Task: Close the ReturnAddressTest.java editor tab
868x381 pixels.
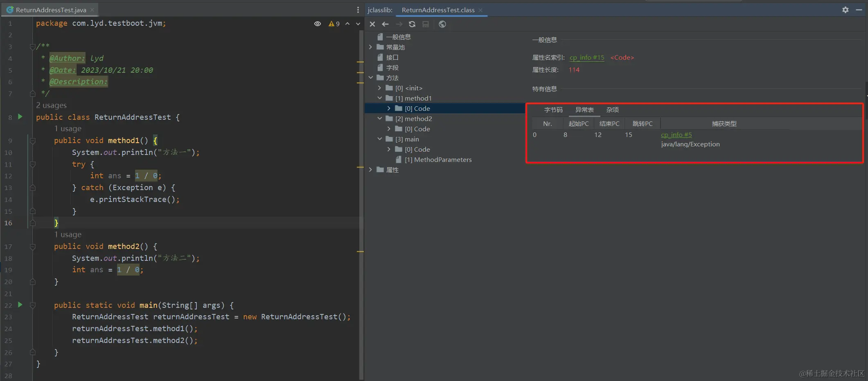Action: click(x=92, y=10)
